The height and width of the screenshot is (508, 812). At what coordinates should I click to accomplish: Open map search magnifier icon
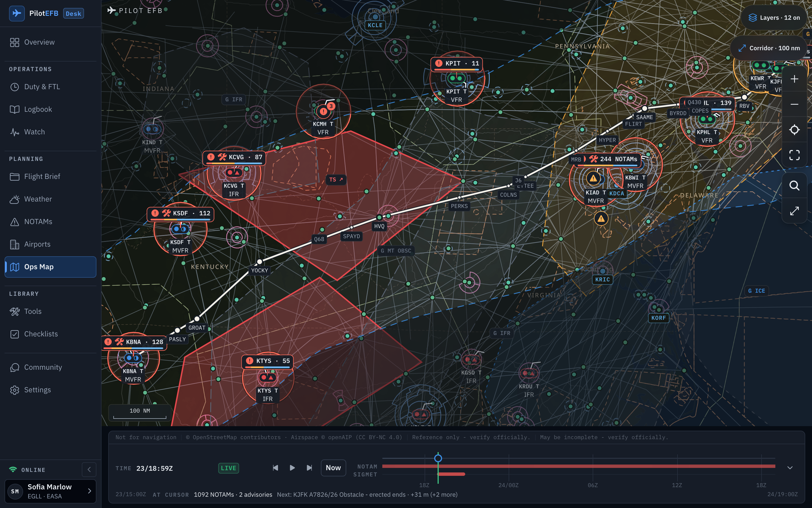point(794,185)
